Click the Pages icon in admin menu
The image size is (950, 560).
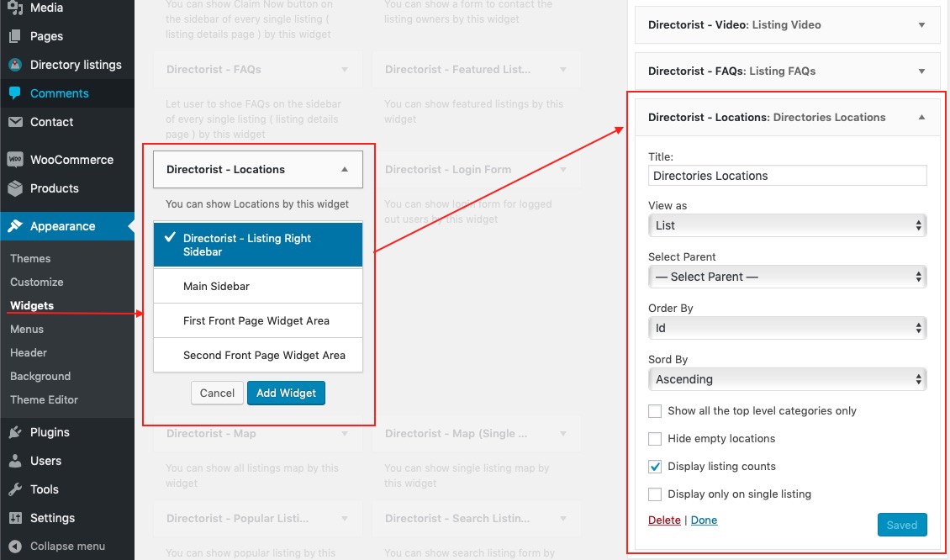click(x=15, y=36)
